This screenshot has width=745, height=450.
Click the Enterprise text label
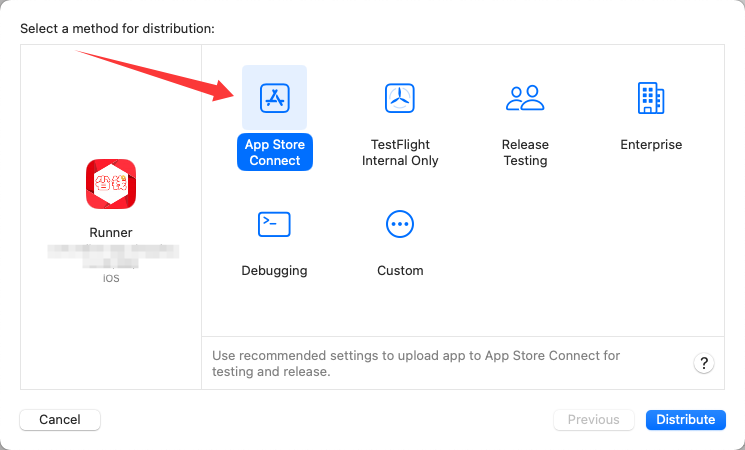[651, 145]
